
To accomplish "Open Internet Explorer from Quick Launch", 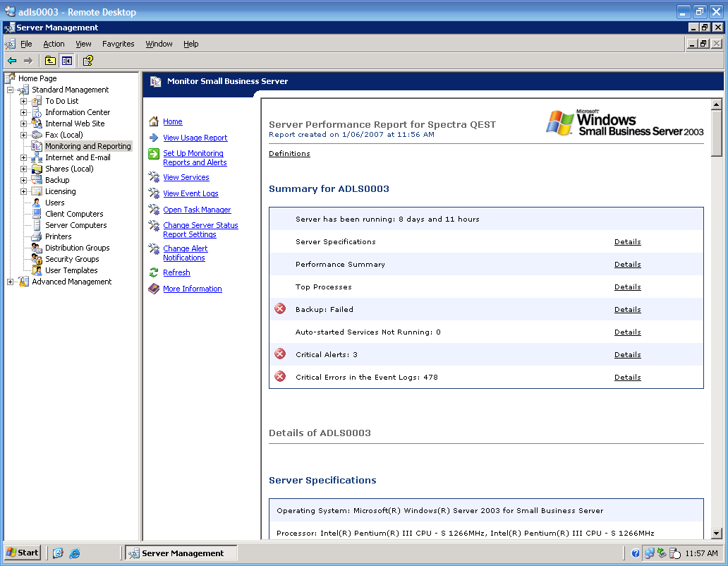I will 75,553.
